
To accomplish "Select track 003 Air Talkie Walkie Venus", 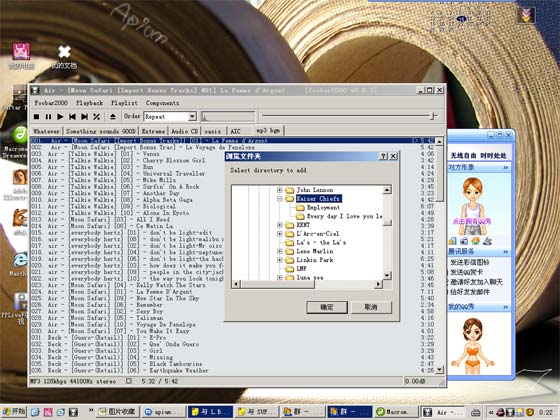I will tap(232, 154).
